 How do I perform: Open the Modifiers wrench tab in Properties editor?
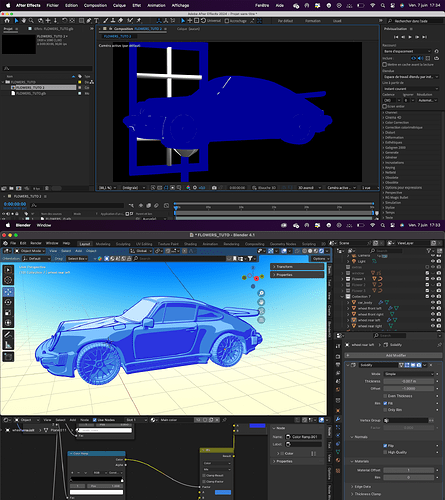tap(338, 419)
